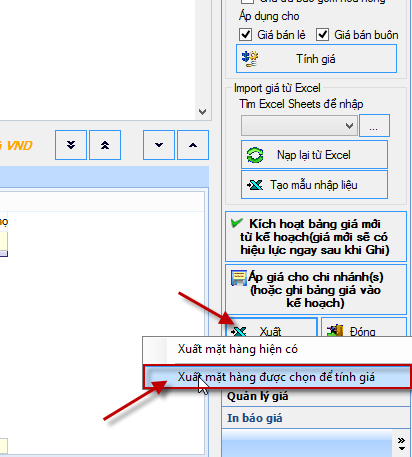Toggle the Giá bán buôn checkbox

pos(323,35)
